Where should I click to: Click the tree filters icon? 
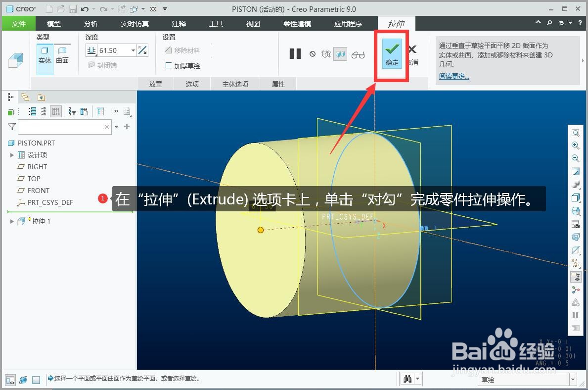tap(72, 111)
